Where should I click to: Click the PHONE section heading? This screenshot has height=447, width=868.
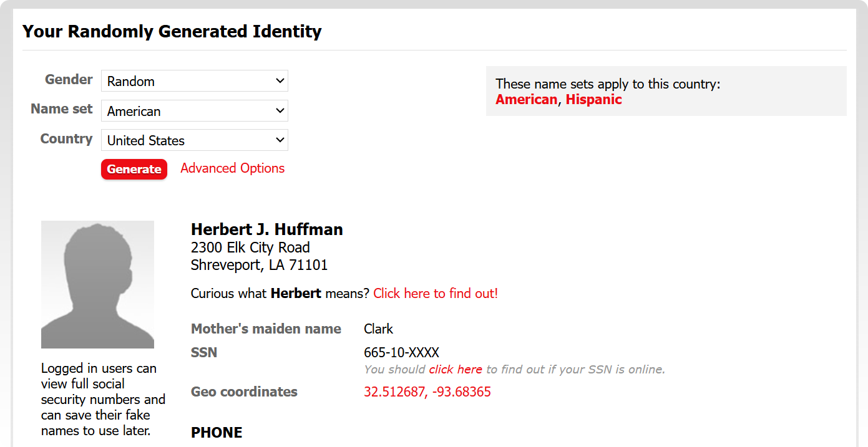(217, 433)
